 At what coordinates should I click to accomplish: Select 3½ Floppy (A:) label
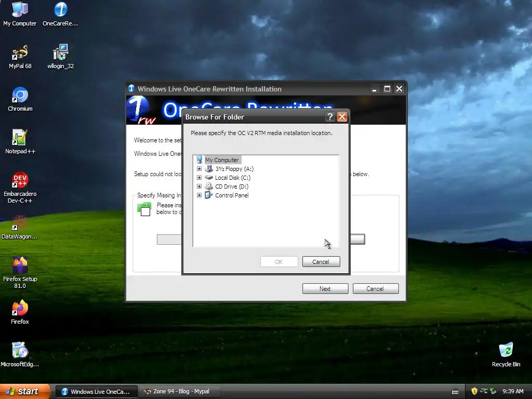[234, 169]
